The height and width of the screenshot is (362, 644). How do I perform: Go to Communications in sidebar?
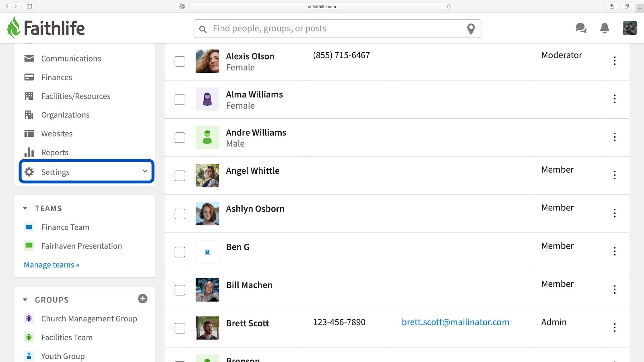[71, 58]
